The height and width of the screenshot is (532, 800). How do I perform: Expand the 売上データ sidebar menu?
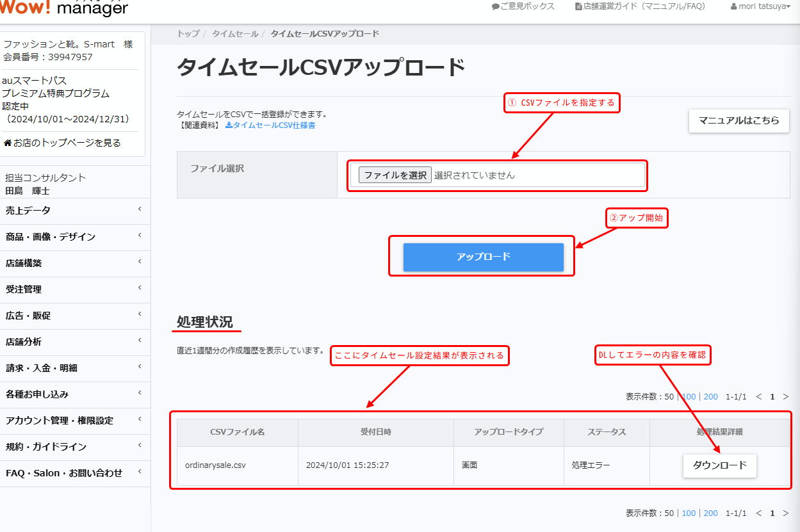(x=75, y=211)
